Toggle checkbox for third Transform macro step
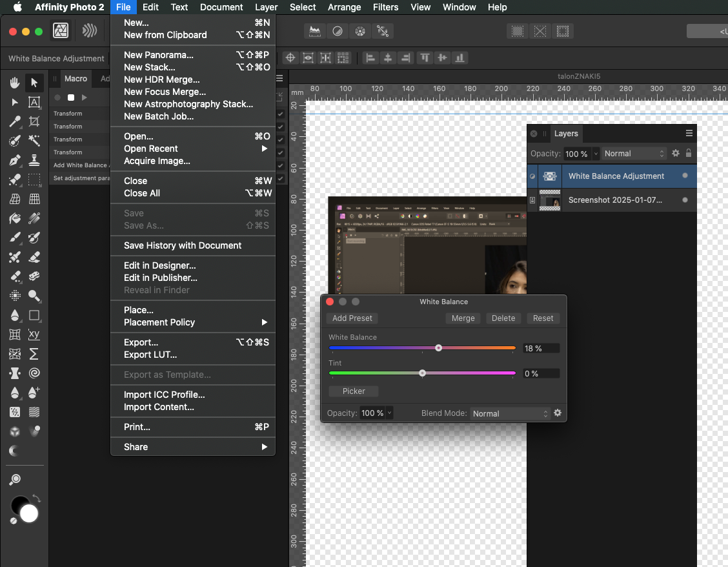The image size is (728, 567). point(281,139)
